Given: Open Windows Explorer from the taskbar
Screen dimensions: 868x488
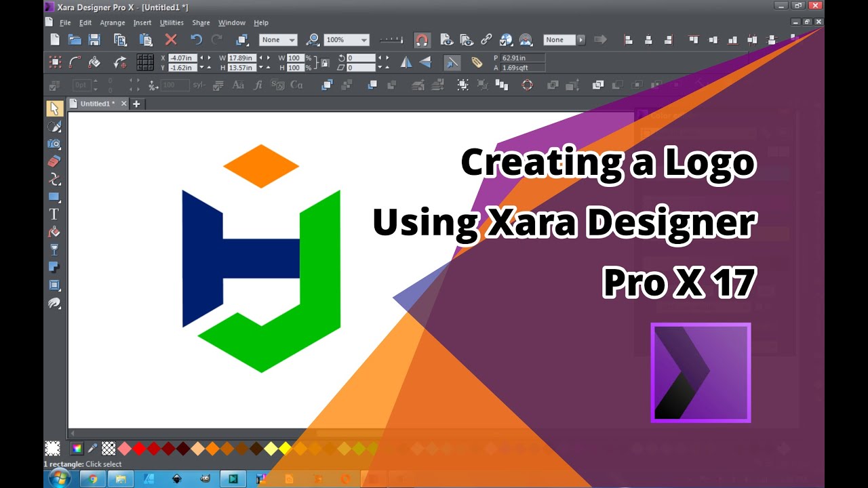Looking at the screenshot, I should pos(121,479).
